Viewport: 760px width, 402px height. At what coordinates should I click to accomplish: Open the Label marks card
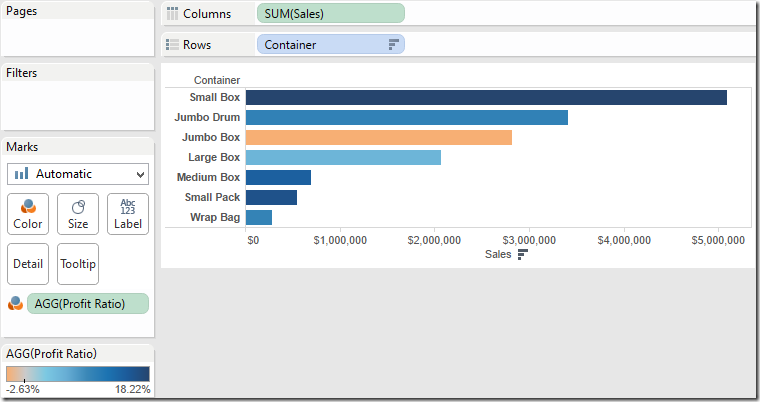[128, 214]
